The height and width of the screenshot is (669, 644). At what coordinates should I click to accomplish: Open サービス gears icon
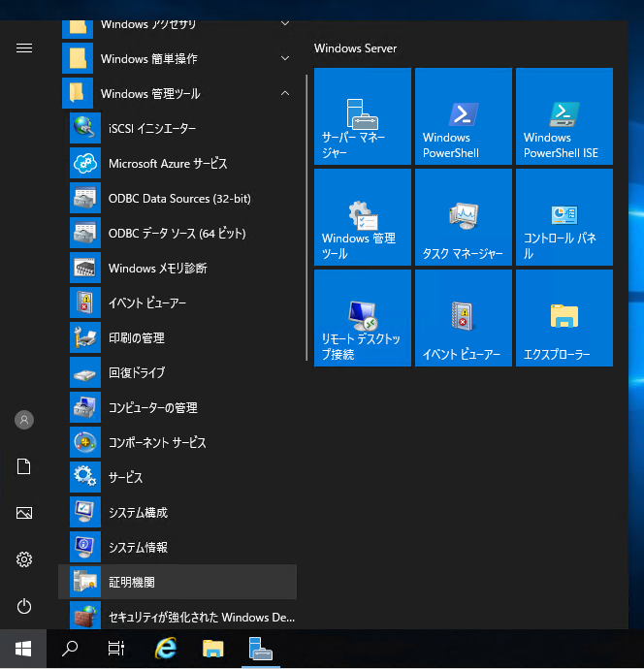click(85, 477)
